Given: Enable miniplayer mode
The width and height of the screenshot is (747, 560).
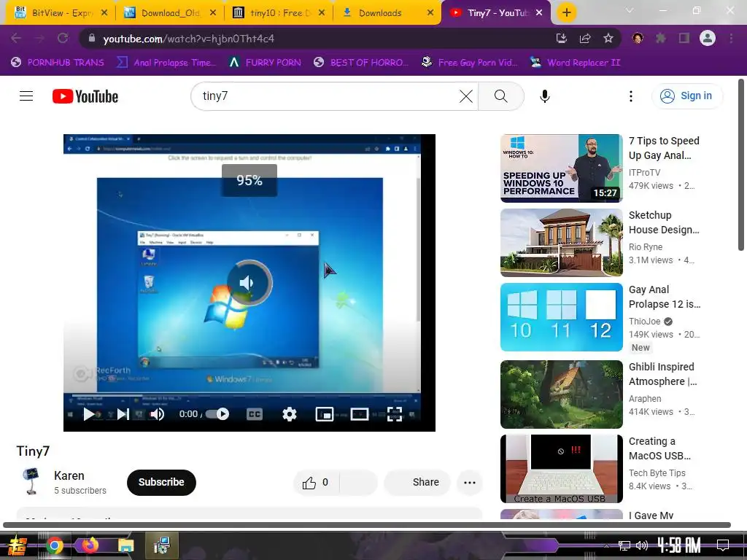Looking at the screenshot, I should pyautogui.click(x=325, y=414).
